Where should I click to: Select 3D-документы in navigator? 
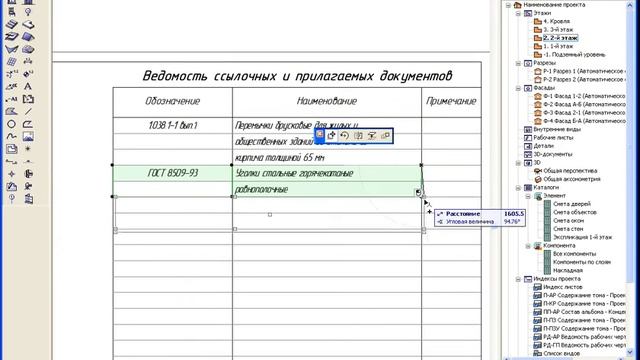coord(553,154)
